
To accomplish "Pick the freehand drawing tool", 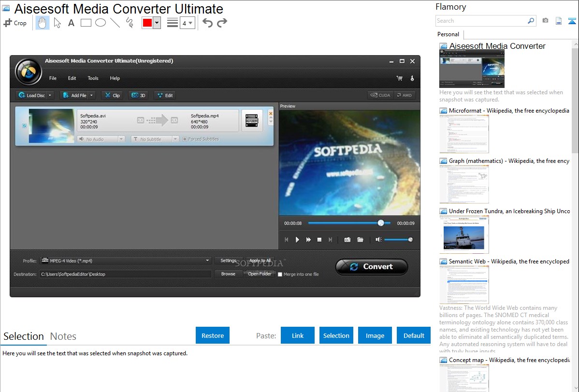I will click(130, 23).
